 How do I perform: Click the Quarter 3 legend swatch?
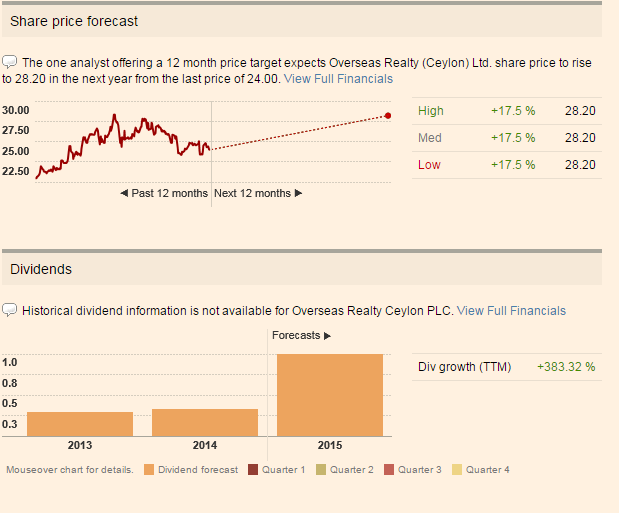389,470
